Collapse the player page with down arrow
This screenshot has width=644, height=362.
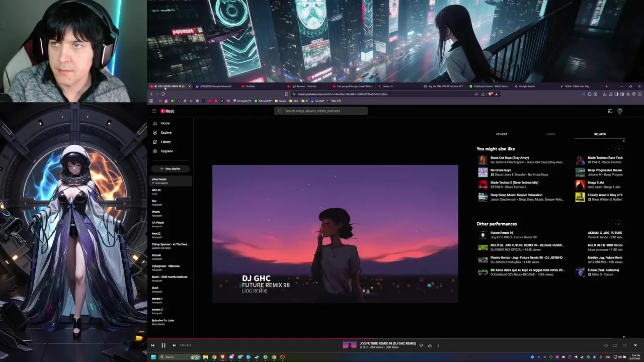pos(635,345)
